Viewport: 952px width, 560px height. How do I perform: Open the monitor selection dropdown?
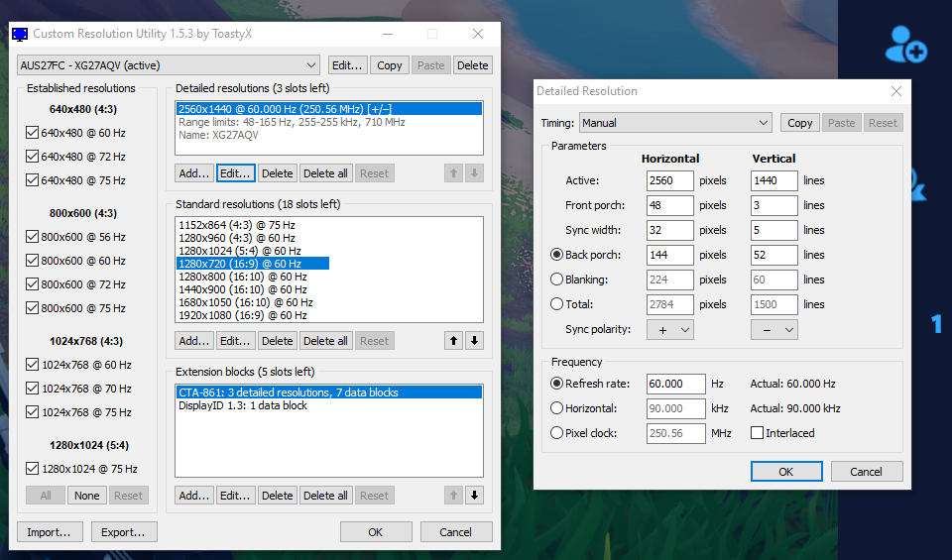(x=169, y=64)
